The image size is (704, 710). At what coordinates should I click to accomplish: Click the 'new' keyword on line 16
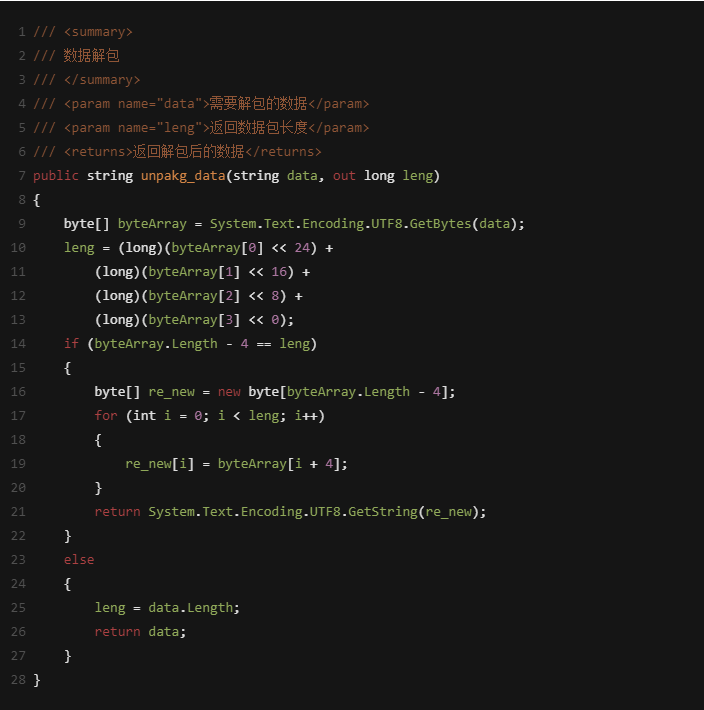[x=229, y=392]
